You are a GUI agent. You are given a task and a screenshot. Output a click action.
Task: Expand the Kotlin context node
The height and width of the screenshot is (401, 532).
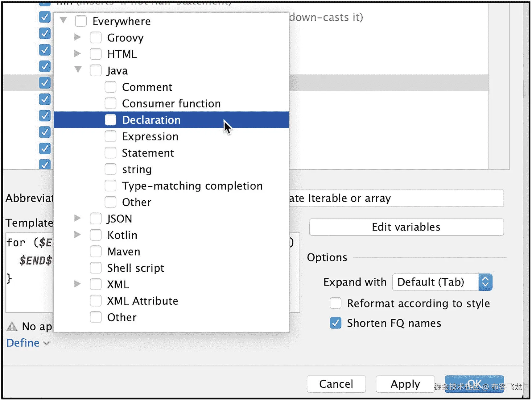click(x=77, y=235)
